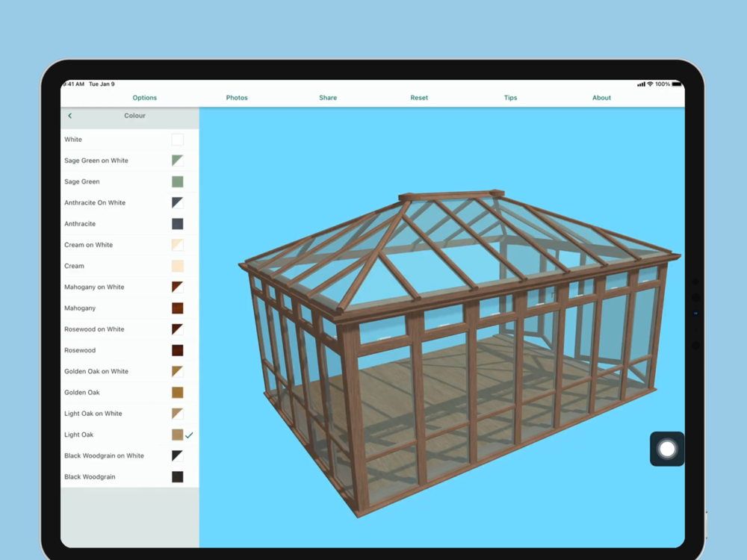Screen dimensions: 747x560
Task: Click the checkmark beside Light Oak
Action: (x=189, y=435)
